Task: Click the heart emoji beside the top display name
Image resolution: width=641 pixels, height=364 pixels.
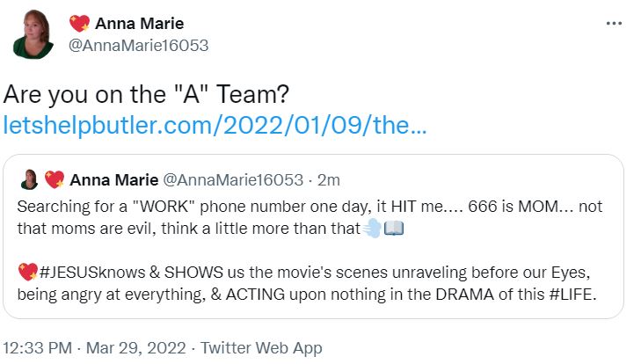Action: pyautogui.click(x=79, y=24)
